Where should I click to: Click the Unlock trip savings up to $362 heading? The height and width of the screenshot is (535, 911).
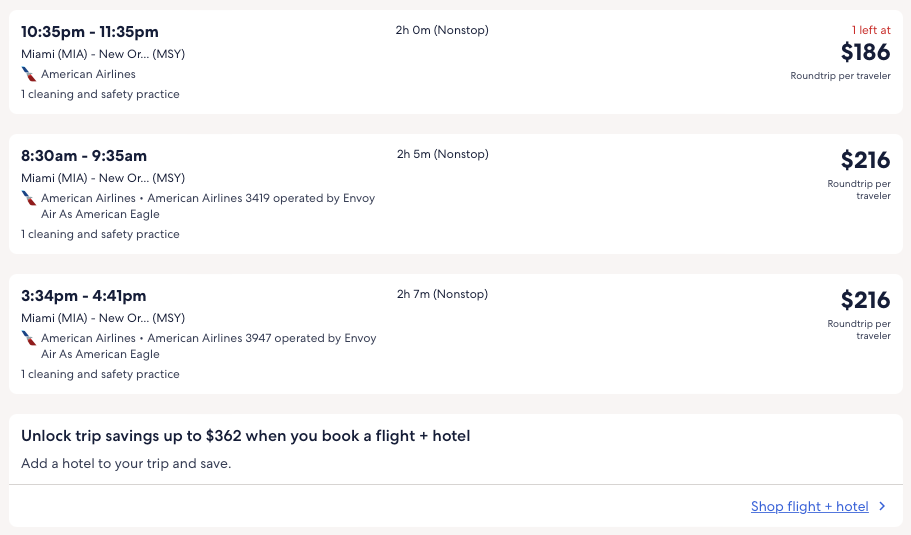246,436
